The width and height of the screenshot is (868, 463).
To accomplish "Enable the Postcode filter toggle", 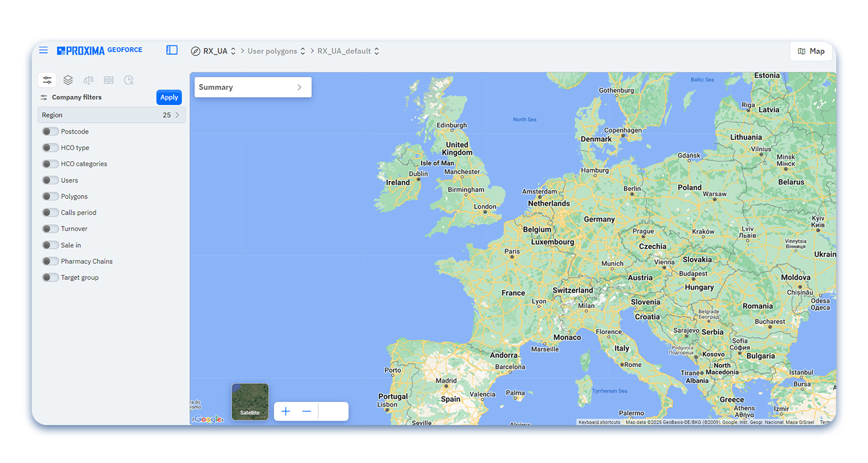I will [x=50, y=131].
